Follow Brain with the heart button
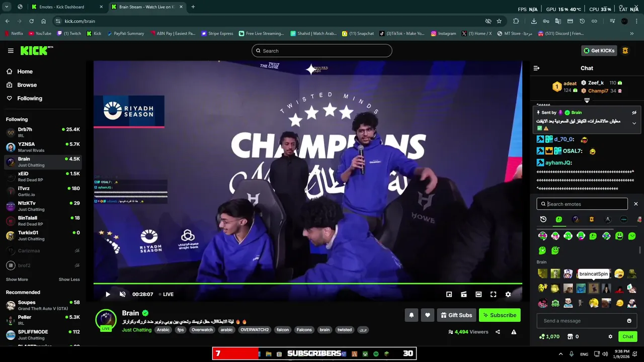The image size is (644, 362). [427, 315]
